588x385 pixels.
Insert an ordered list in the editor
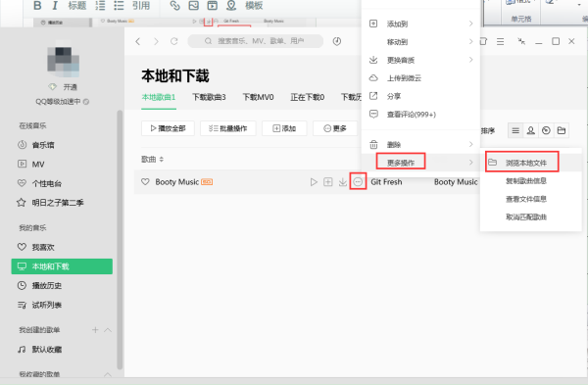(x=100, y=6)
